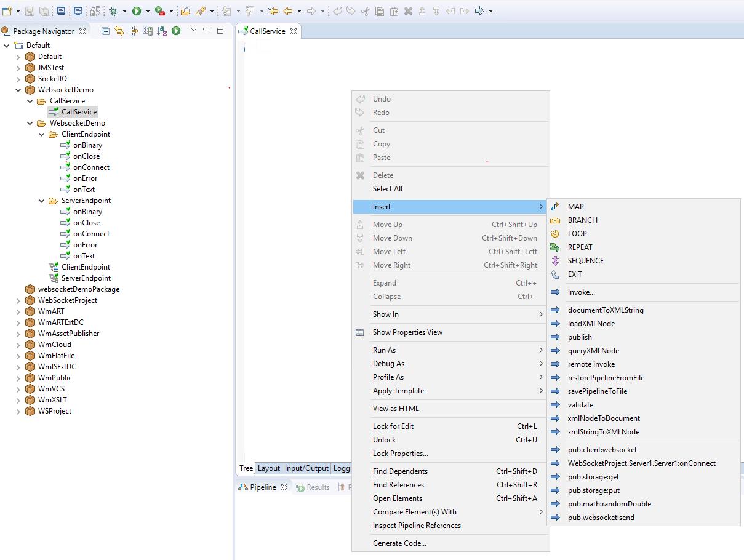
Task: Select Show Properties View from the context menu
Action: 406,332
